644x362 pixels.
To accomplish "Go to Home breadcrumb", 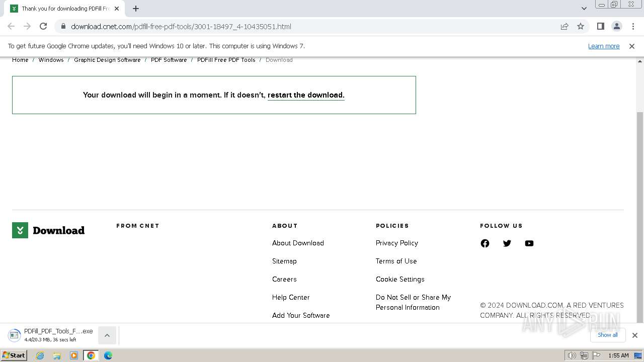I will pos(20,60).
